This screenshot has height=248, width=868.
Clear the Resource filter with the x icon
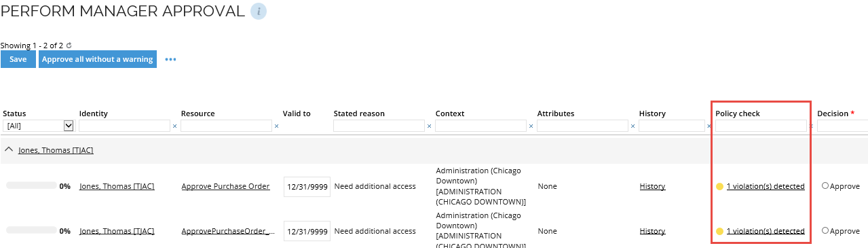pyautogui.click(x=276, y=126)
